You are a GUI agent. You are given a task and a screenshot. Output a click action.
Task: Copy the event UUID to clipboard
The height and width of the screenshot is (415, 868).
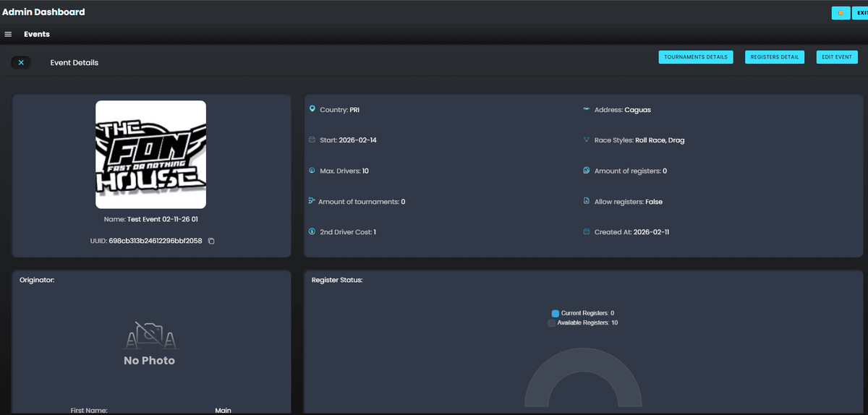click(211, 241)
